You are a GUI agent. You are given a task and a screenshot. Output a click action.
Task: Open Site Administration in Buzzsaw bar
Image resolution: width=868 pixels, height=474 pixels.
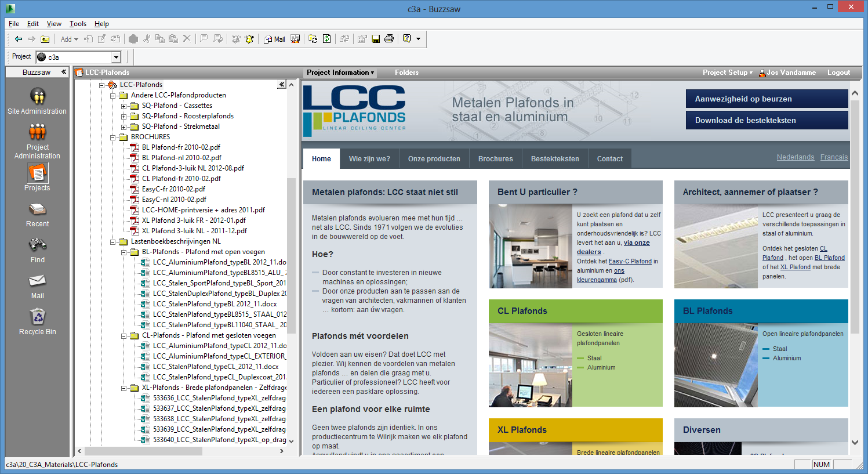(x=37, y=101)
